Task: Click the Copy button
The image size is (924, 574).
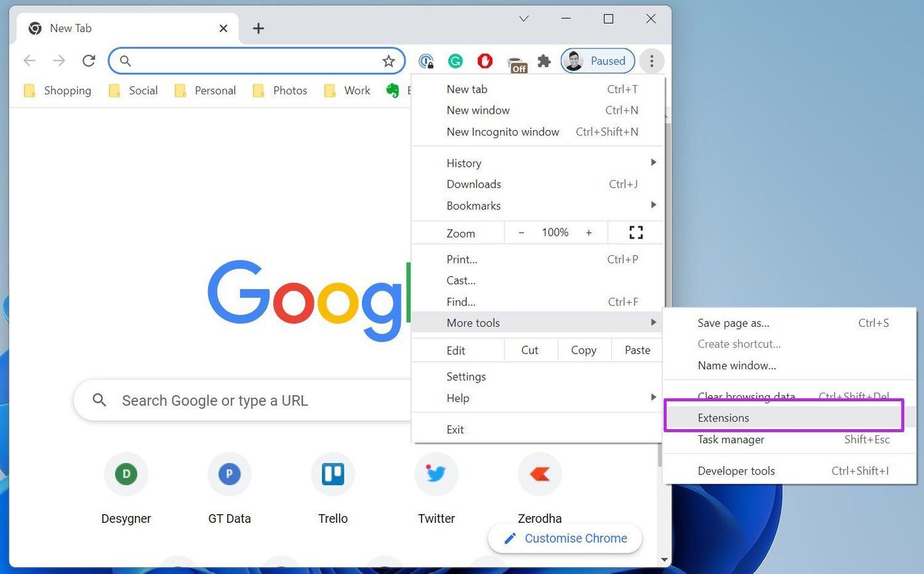Action: [x=583, y=350]
